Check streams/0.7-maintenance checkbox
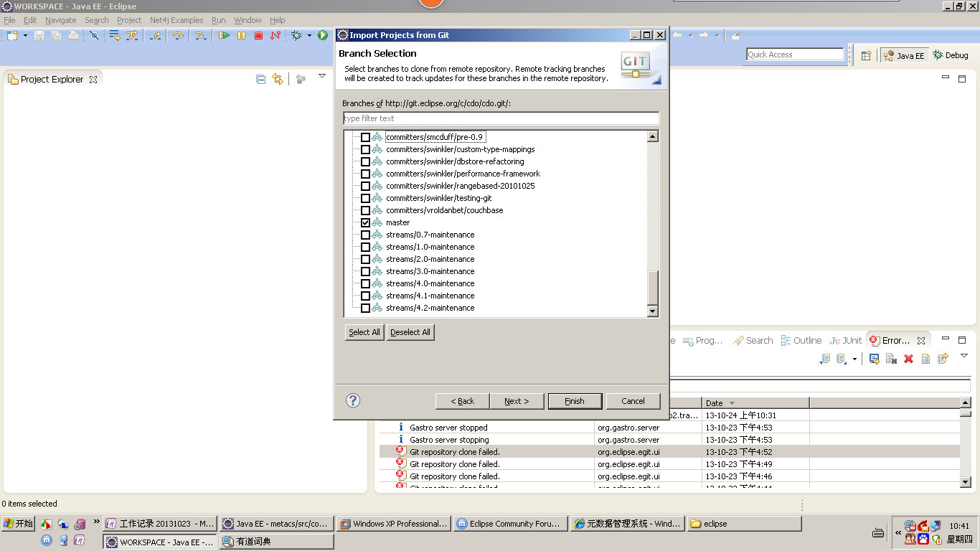980x551 pixels. click(365, 235)
